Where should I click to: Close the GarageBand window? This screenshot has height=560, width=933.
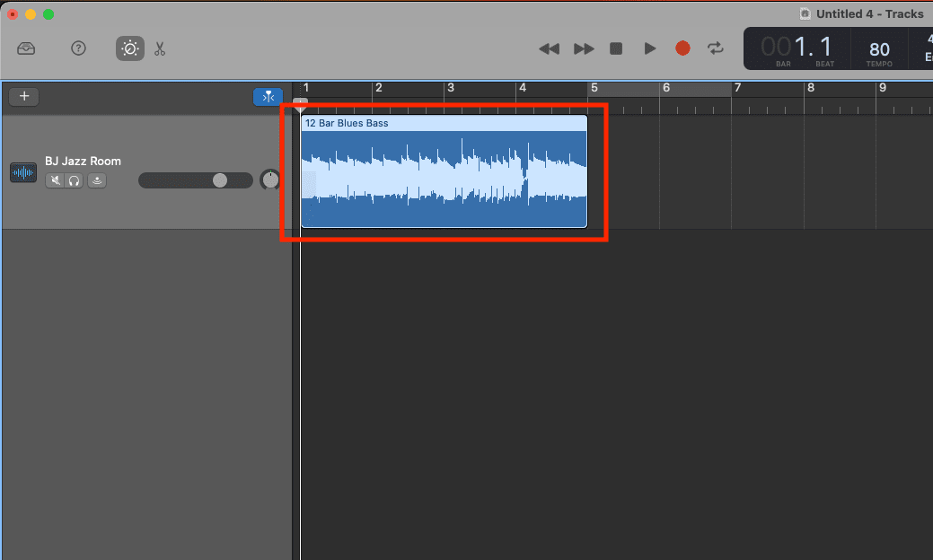pos(13,14)
